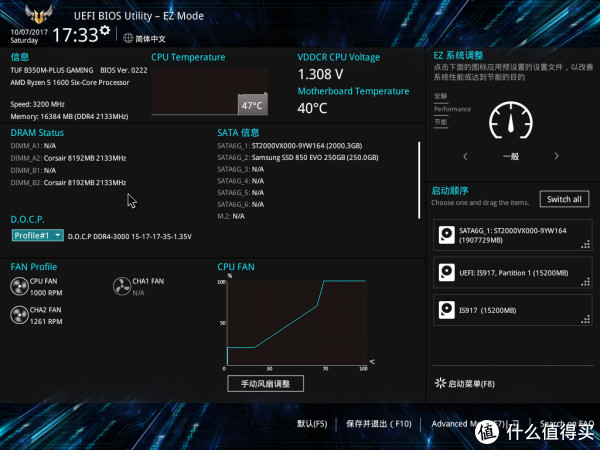Click the CPU FAN 1000 RPM reading
The width and height of the screenshot is (600, 450).
46,293
